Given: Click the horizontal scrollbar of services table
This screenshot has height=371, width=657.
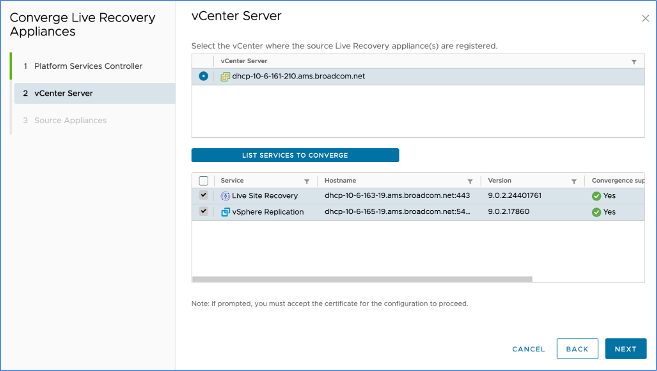Looking at the screenshot, I should (362, 279).
